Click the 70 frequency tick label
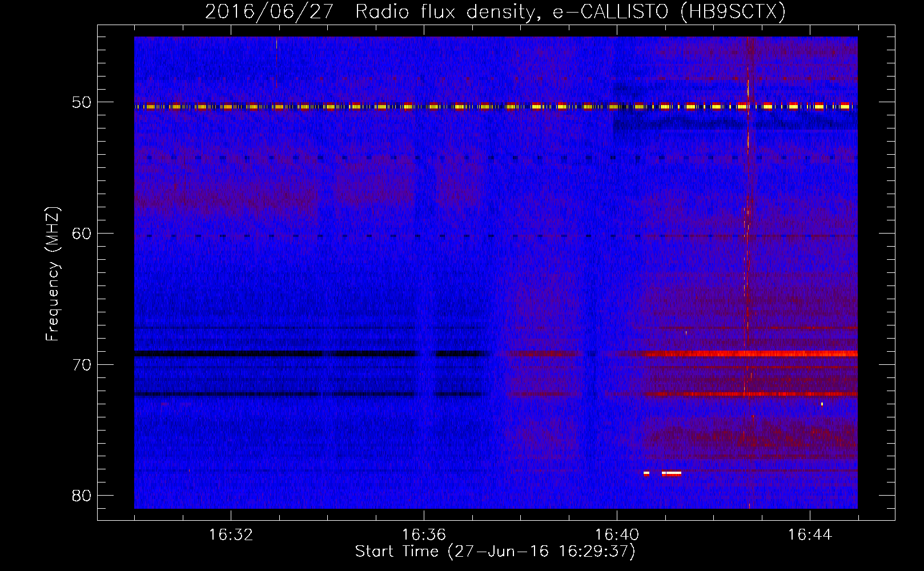Screen dimensions: 924x571 point(82,365)
